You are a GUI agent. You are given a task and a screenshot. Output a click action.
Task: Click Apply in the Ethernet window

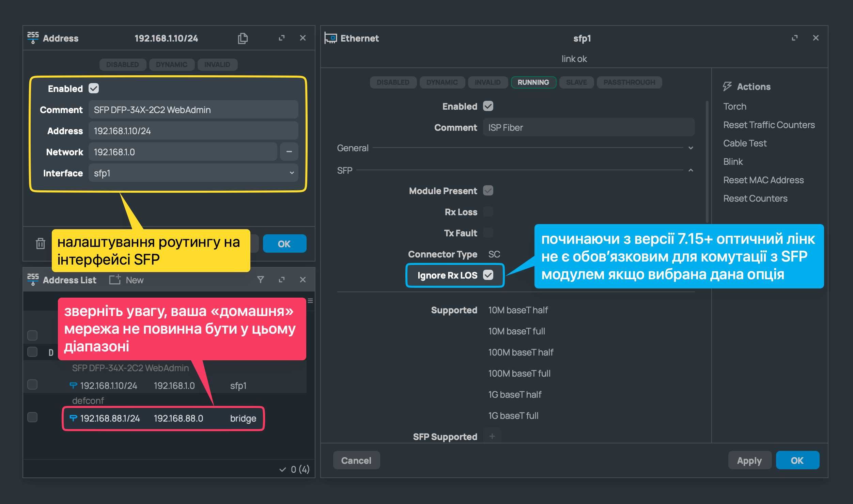[x=749, y=460]
